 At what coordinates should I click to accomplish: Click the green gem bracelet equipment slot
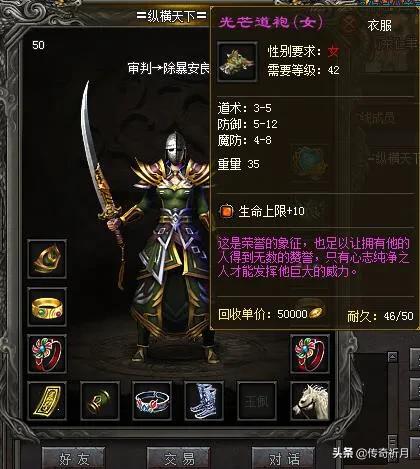pos(47,259)
